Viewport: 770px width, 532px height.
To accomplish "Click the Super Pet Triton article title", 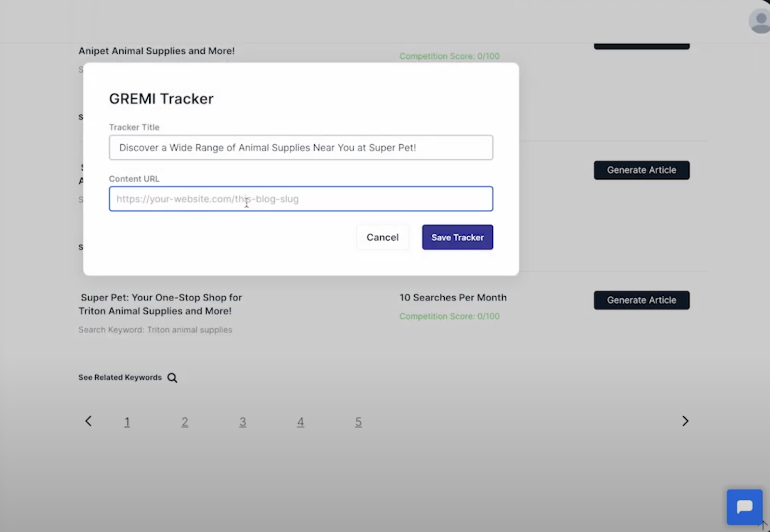I will [160, 304].
